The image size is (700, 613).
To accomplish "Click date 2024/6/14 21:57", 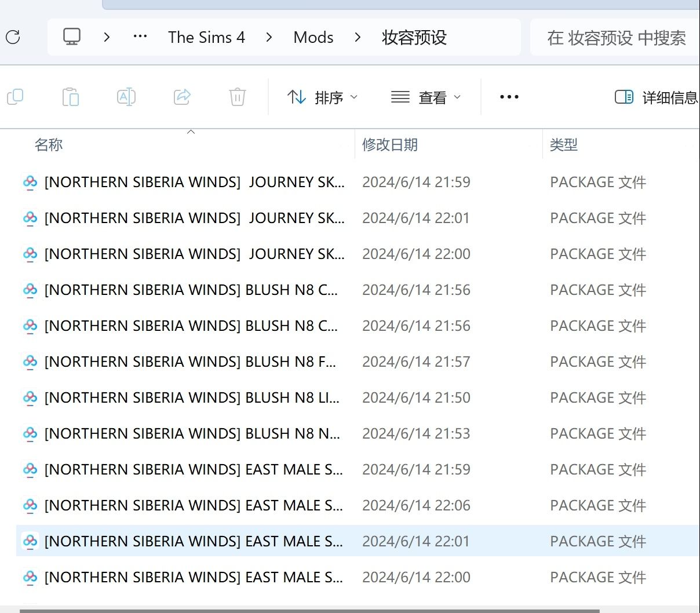I will click(416, 362).
